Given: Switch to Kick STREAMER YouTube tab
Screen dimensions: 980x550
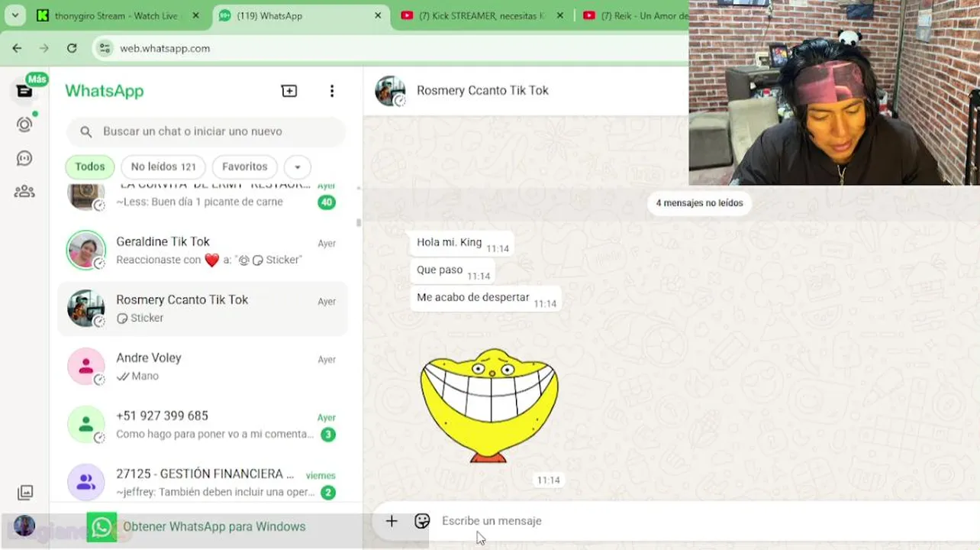Looking at the screenshot, I should (482, 15).
